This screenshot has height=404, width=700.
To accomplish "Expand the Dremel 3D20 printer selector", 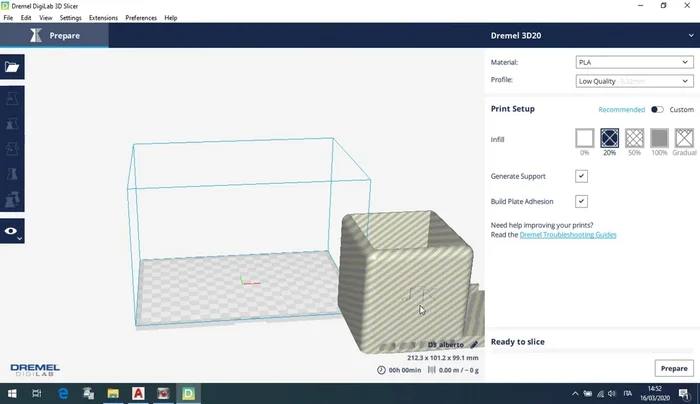I will coord(685,35).
